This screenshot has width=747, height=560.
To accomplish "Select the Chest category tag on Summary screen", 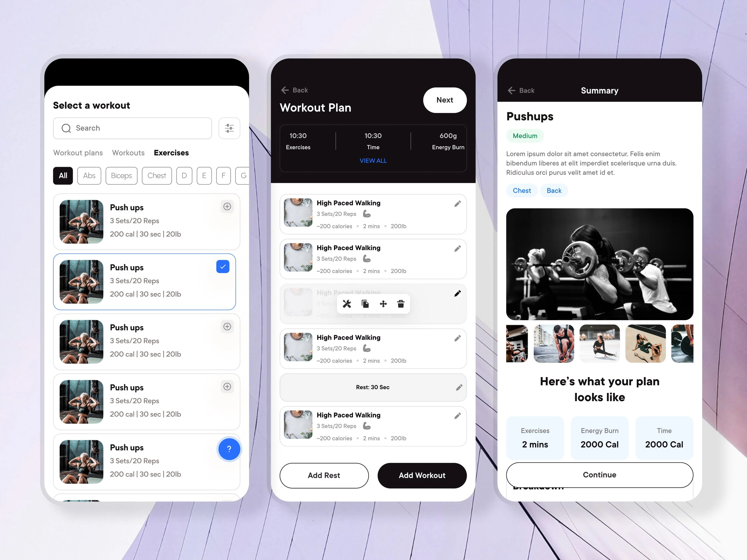I will point(519,190).
